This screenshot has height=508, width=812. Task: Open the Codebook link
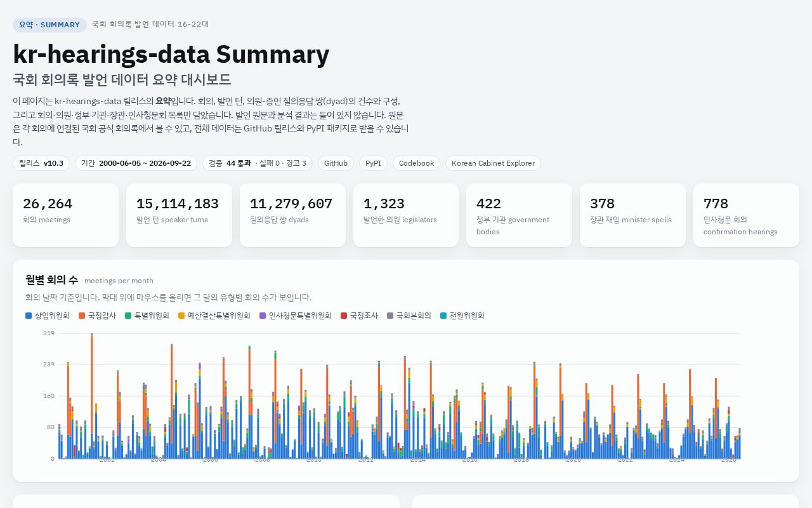click(416, 163)
